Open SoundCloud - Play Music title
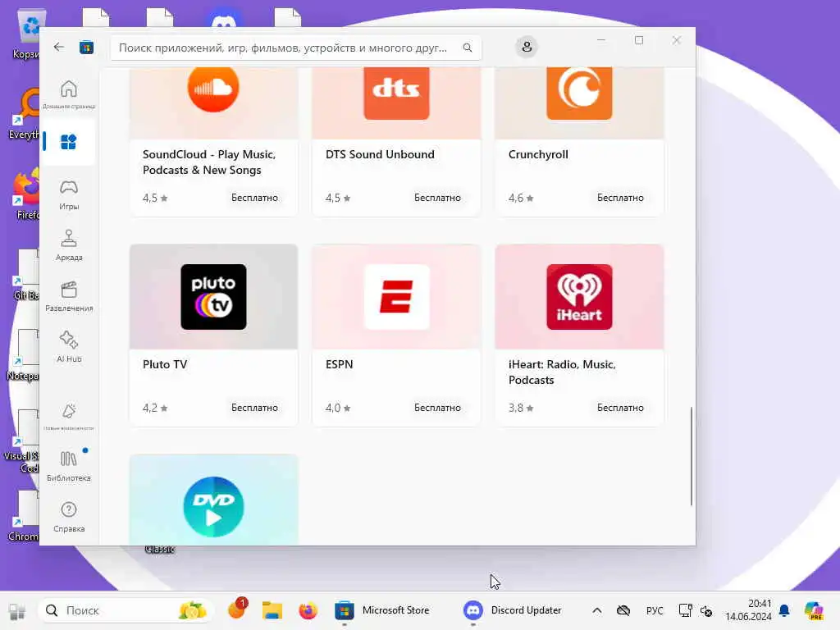Image resolution: width=840 pixels, height=630 pixels. [x=209, y=162]
